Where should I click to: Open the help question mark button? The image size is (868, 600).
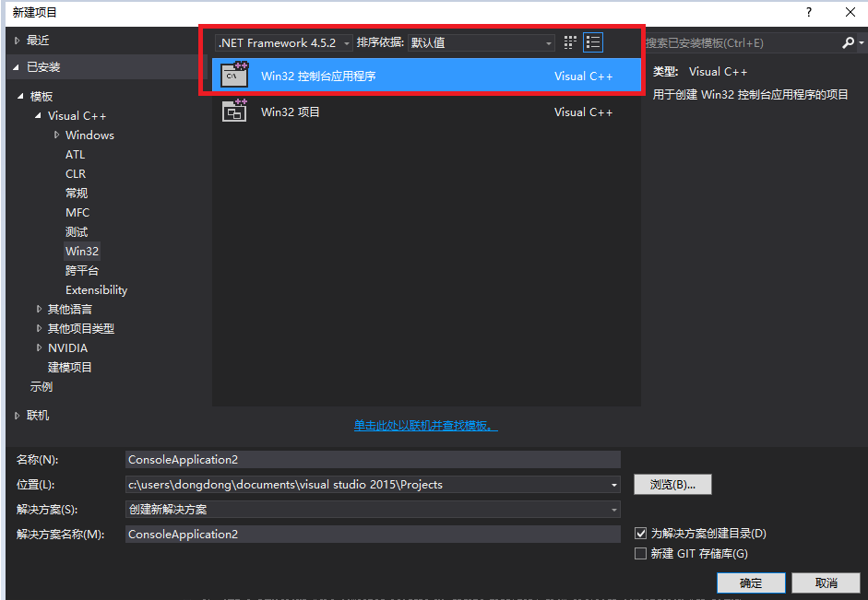[809, 12]
